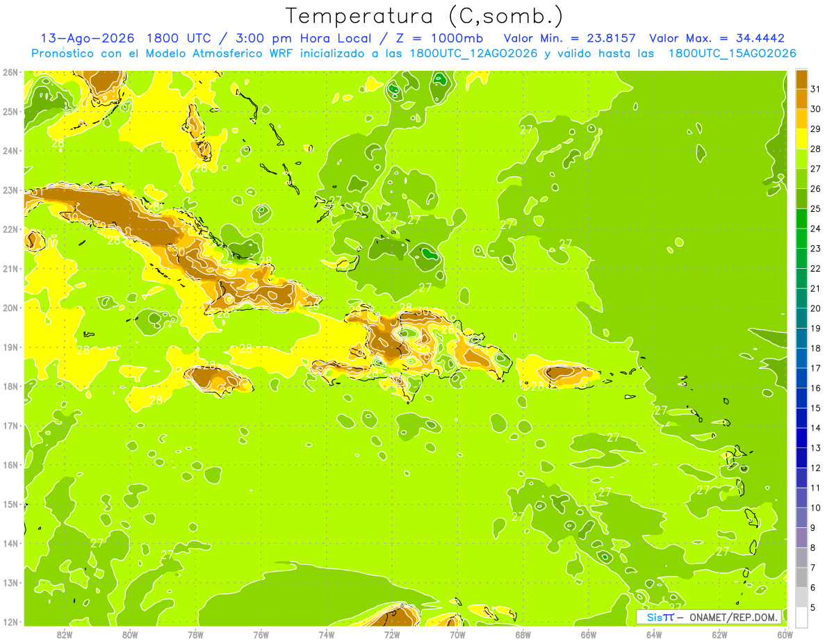Click the 66W longitude axis label

click(589, 634)
